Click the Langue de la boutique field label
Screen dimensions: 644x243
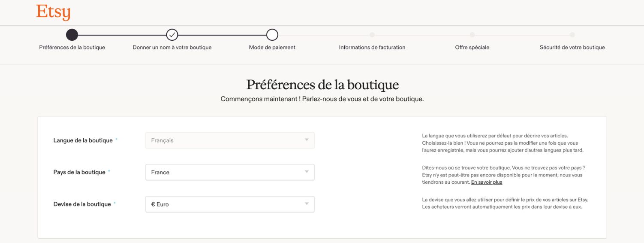(x=83, y=140)
